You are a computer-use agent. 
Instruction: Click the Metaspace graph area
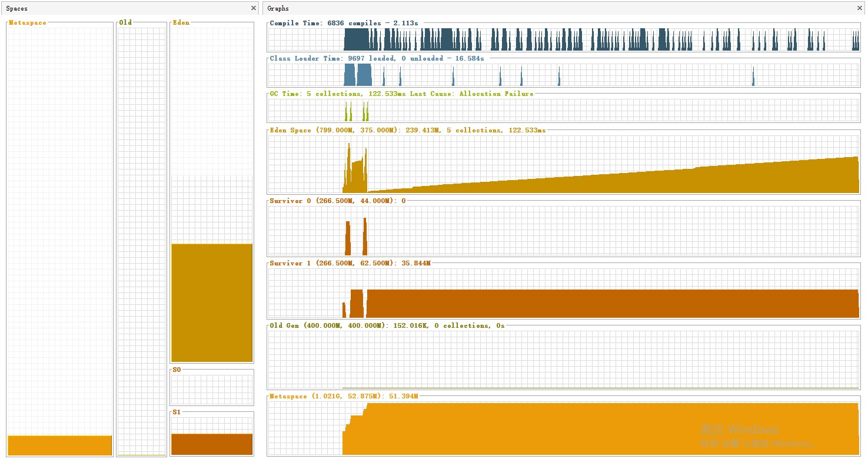[x=563, y=428]
